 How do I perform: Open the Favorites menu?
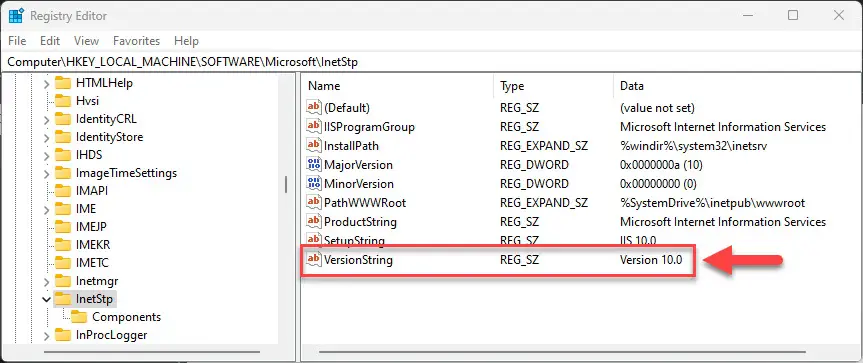(x=136, y=41)
